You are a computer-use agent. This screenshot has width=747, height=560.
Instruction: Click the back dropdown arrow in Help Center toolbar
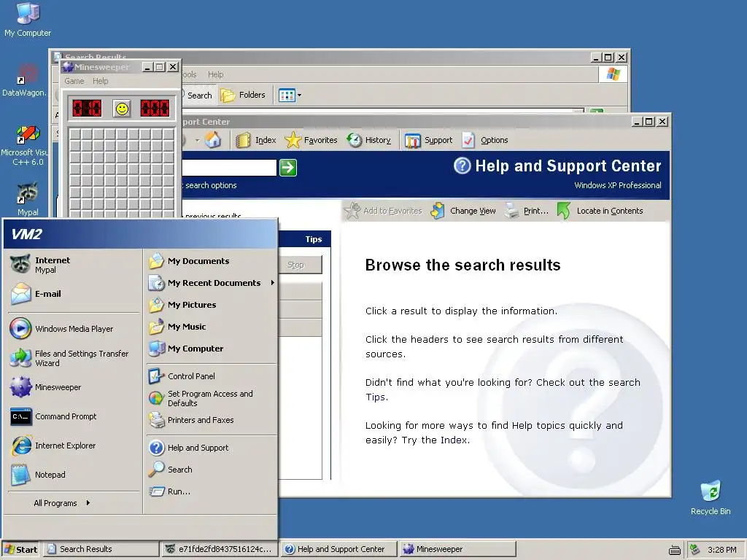pyautogui.click(x=197, y=141)
